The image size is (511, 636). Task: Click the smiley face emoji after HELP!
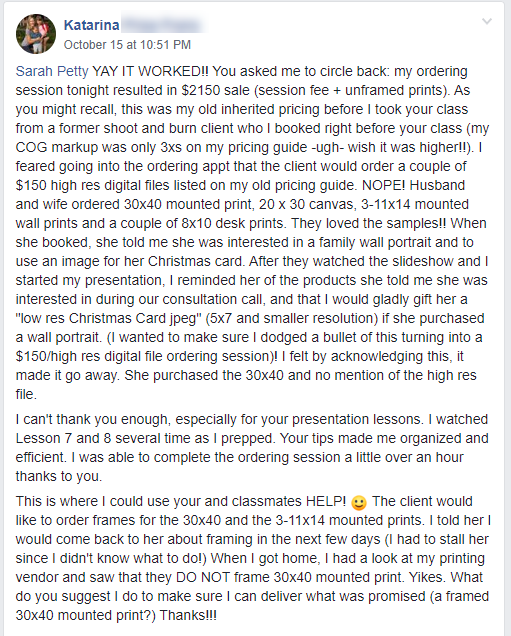[x=359, y=503]
